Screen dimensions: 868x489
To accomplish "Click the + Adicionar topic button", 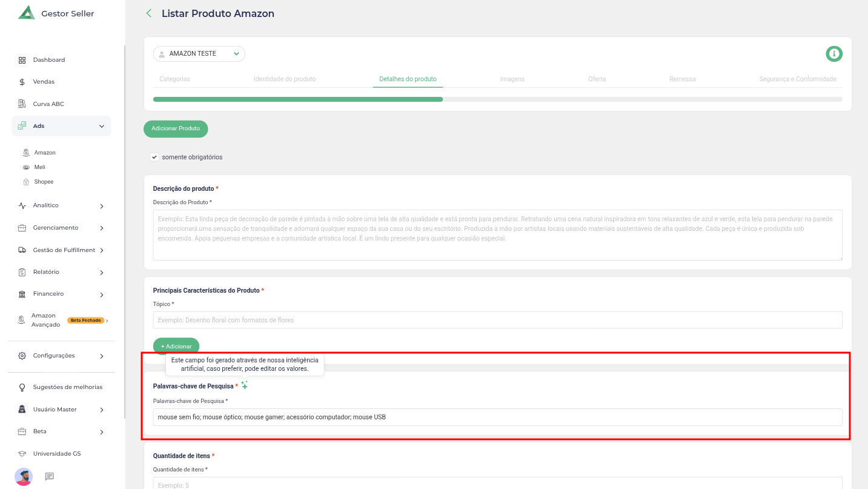I will [176, 346].
